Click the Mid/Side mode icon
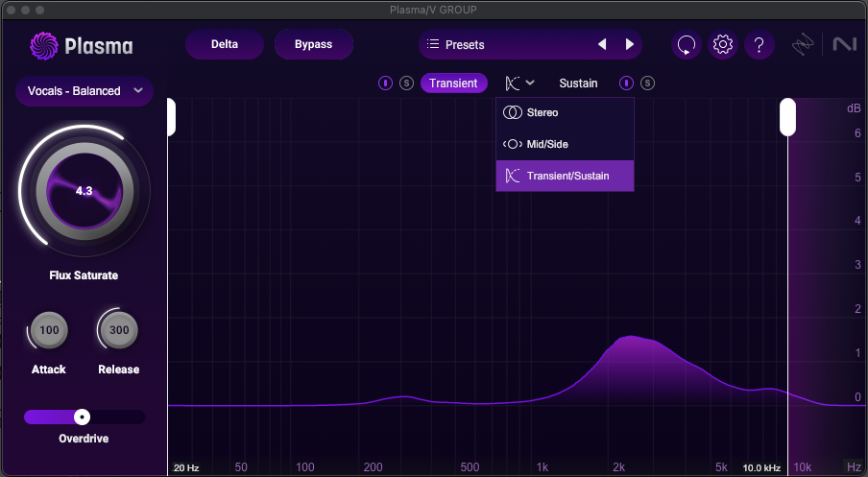Viewport: 868px width, 477px height. tap(512, 144)
